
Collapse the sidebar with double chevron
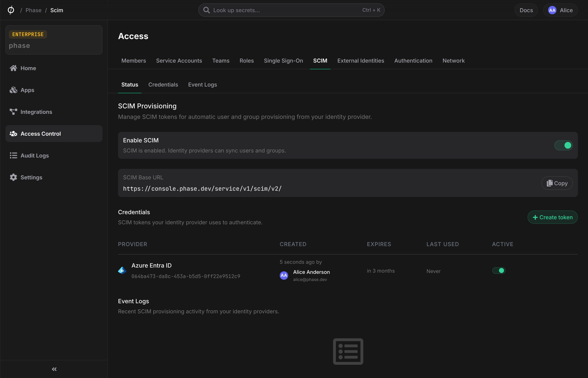tap(54, 369)
